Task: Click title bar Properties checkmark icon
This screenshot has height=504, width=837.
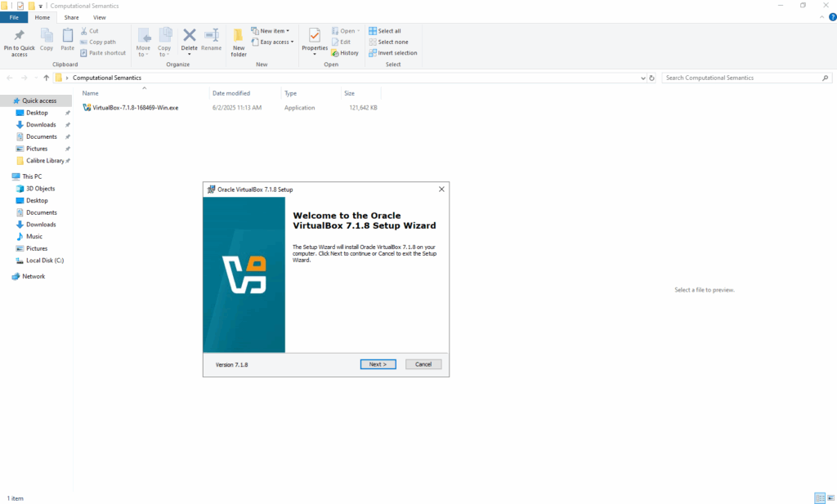Action: [x=20, y=6]
